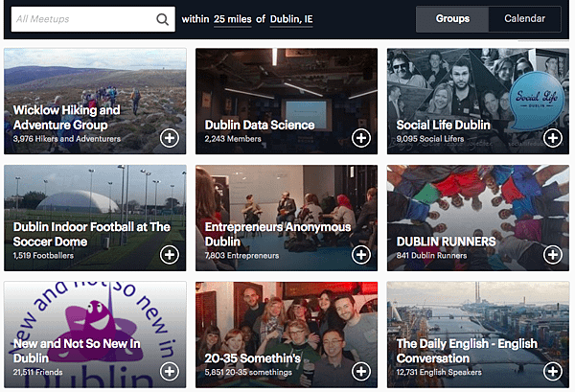Open the 20-35 Somethin's title link
The width and height of the screenshot is (575, 392).
253,358
